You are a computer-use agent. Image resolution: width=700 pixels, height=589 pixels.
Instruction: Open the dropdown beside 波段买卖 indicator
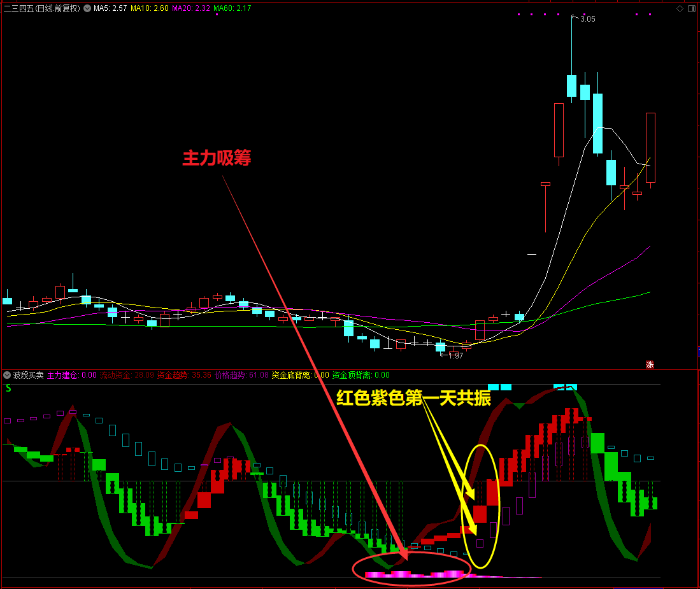point(7,375)
